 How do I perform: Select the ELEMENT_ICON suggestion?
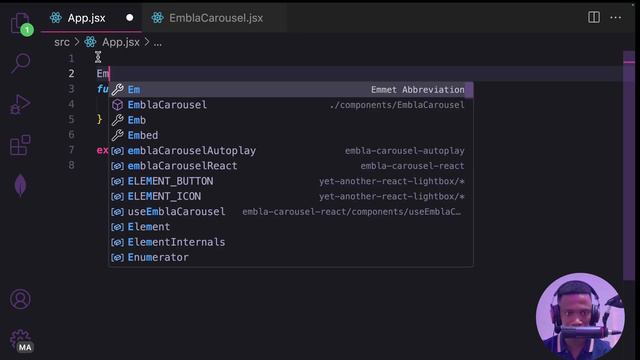[291, 196]
